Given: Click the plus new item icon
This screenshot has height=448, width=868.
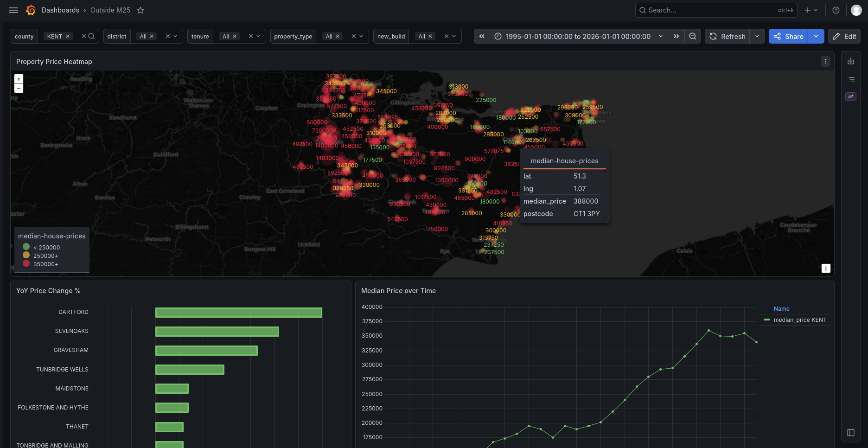Looking at the screenshot, I should pos(808,10).
